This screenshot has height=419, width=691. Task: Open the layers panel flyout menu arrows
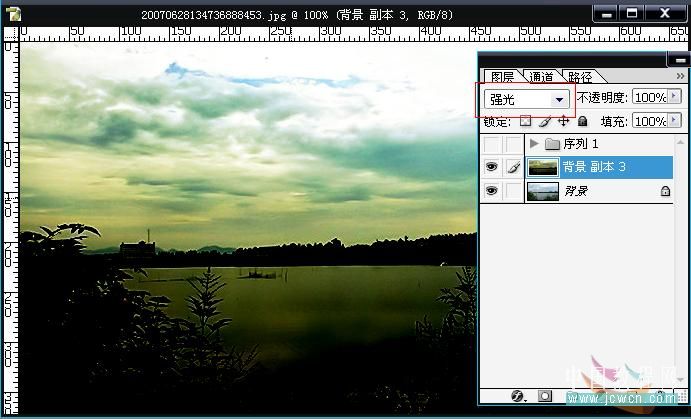[x=680, y=76]
